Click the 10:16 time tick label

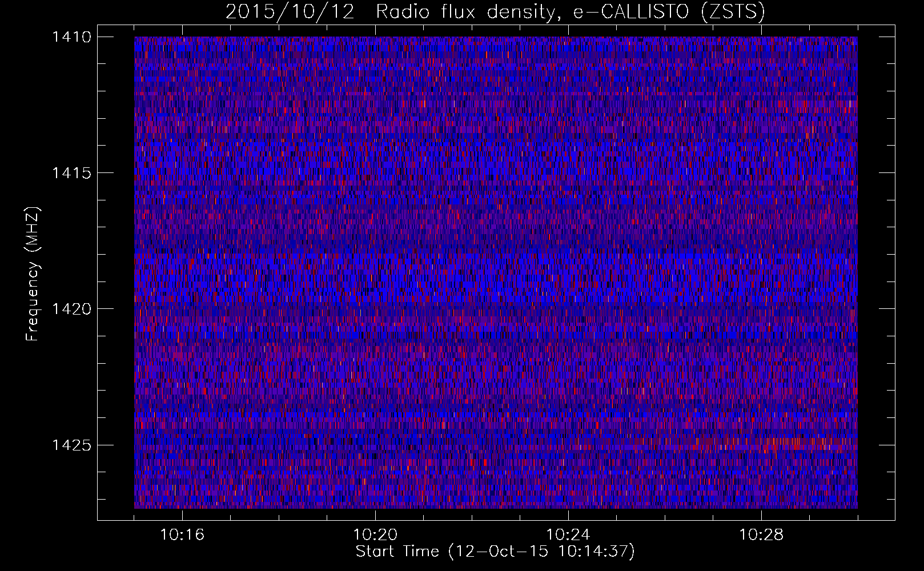[x=182, y=535]
